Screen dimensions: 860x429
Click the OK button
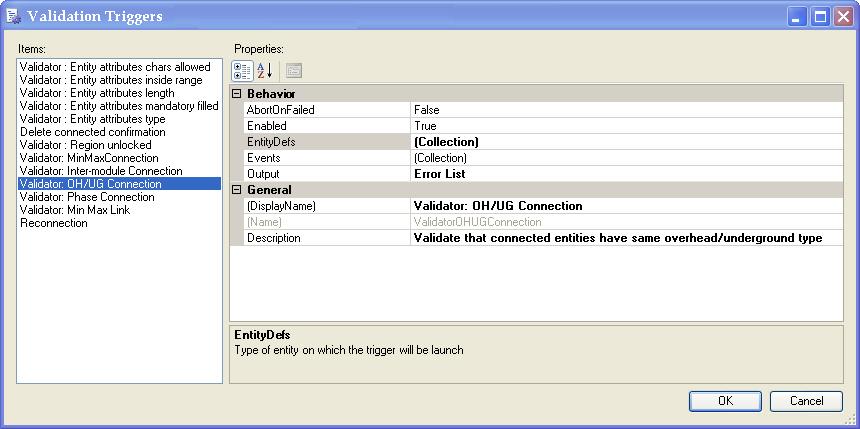(725, 401)
